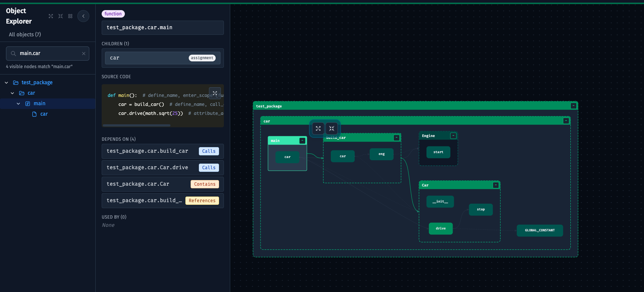Select the __init__ node in Car

click(x=440, y=202)
